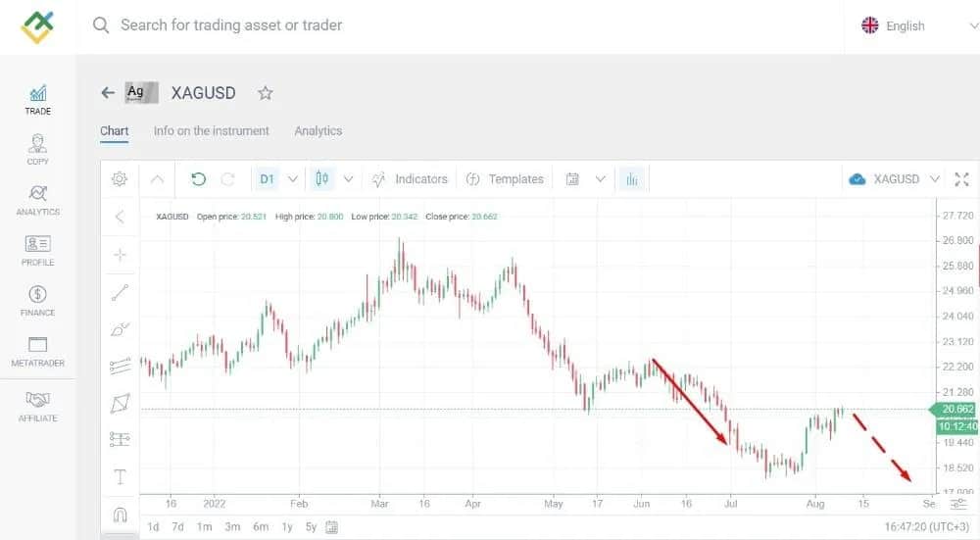Open Finance section in left sidebar
The width and height of the screenshot is (980, 540).
pos(38,300)
